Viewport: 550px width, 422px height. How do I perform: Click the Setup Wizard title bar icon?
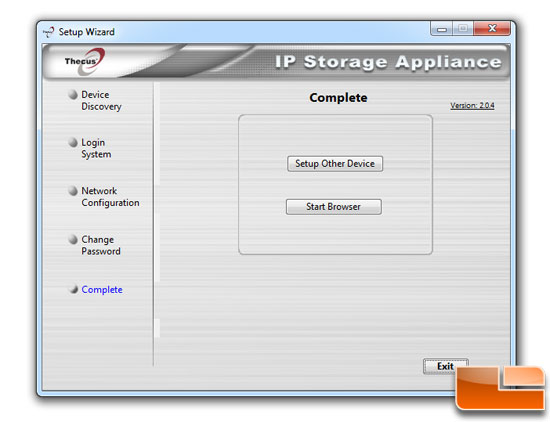coord(49,32)
